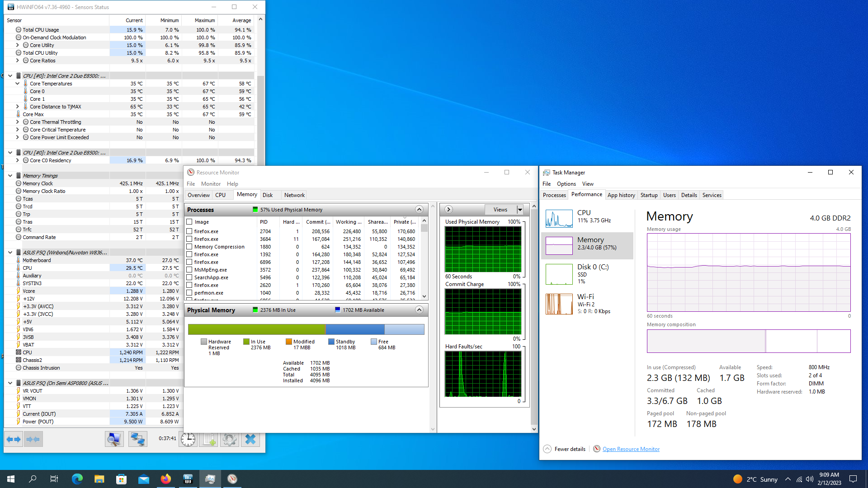Toggle the Image column header checkbox

tap(189, 222)
